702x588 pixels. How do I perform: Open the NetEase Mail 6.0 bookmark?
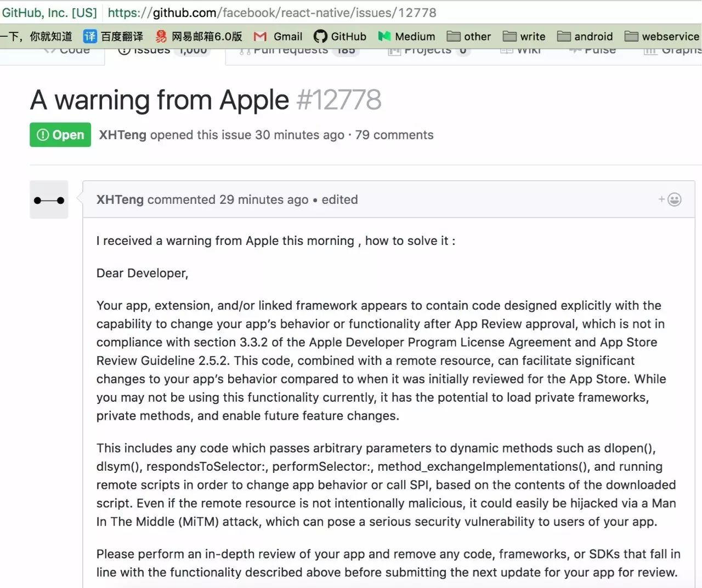pyautogui.click(x=198, y=36)
